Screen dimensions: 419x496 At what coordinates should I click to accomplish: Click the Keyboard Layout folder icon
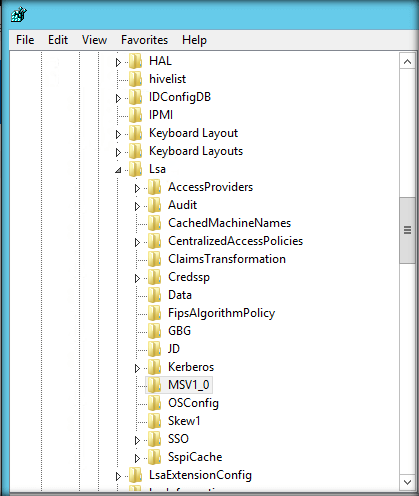pos(135,133)
